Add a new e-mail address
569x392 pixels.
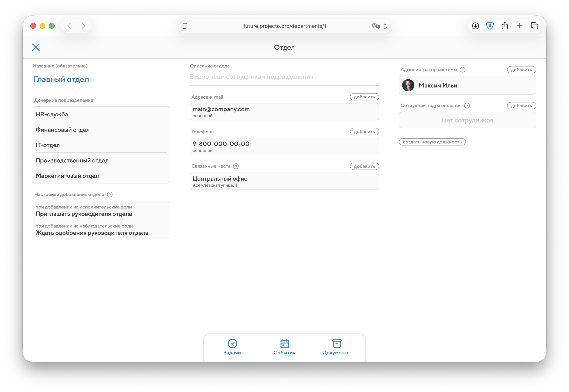point(364,97)
